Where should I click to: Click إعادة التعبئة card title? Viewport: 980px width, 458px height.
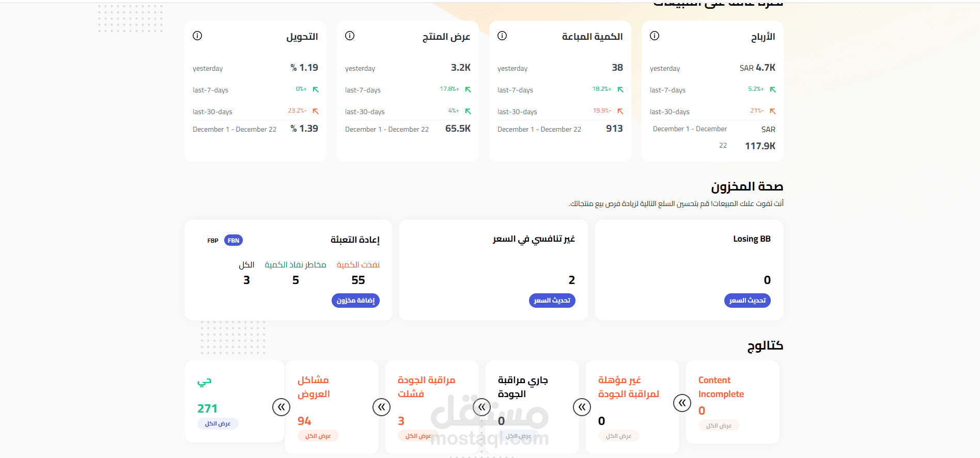pos(355,240)
